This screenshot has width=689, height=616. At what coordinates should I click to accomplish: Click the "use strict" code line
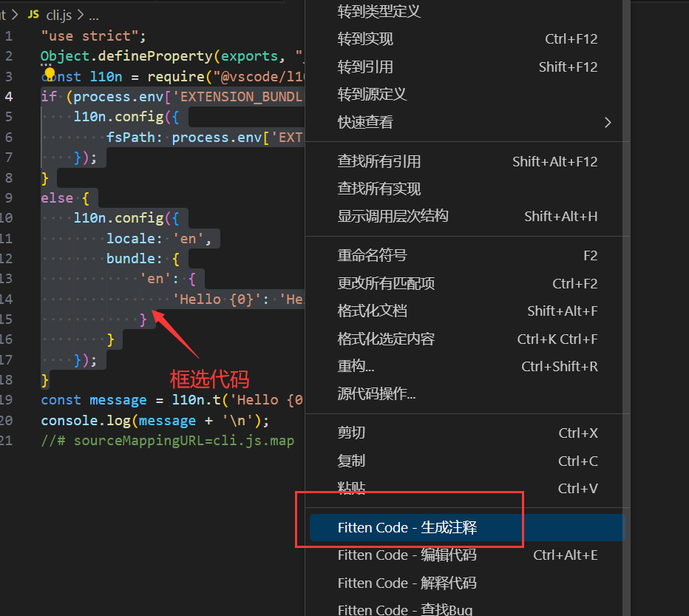click(x=93, y=36)
